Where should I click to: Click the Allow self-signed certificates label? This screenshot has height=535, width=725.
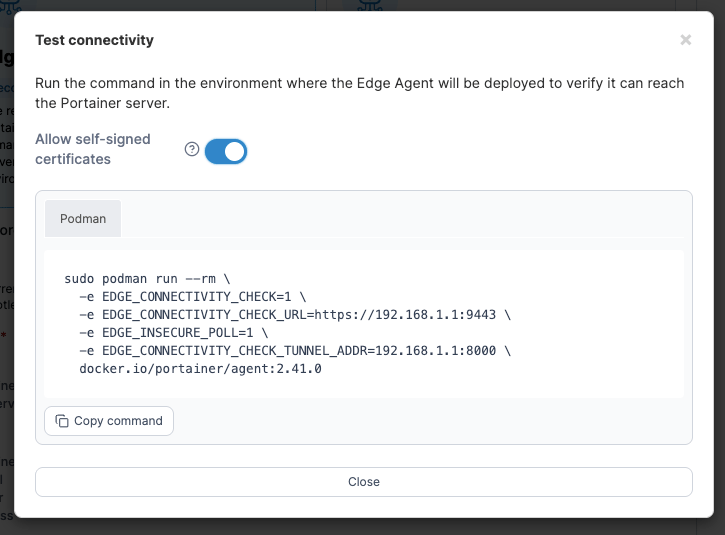(93, 149)
